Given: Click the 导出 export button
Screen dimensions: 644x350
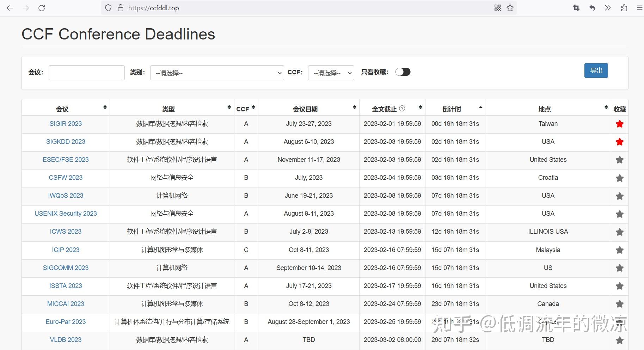Looking at the screenshot, I should tap(596, 70).
